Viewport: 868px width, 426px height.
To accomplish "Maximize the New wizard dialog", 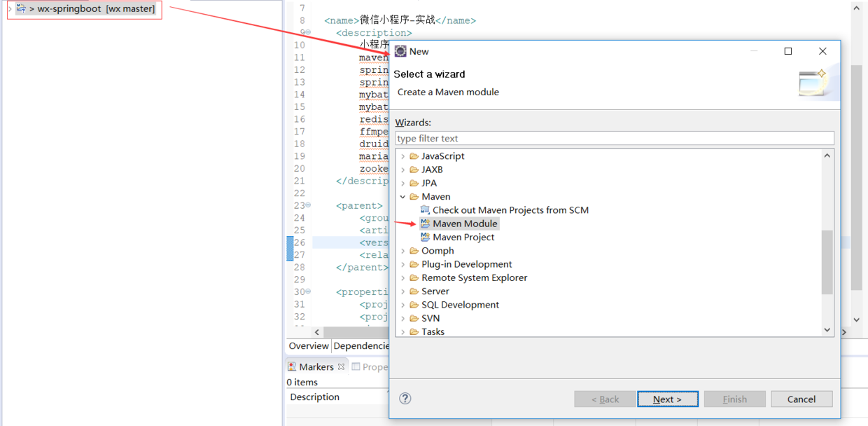I will (788, 51).
